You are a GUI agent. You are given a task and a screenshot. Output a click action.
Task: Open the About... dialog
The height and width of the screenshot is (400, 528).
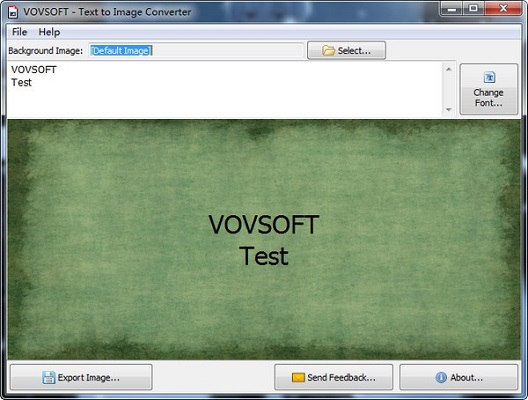(x=458, y=377)
